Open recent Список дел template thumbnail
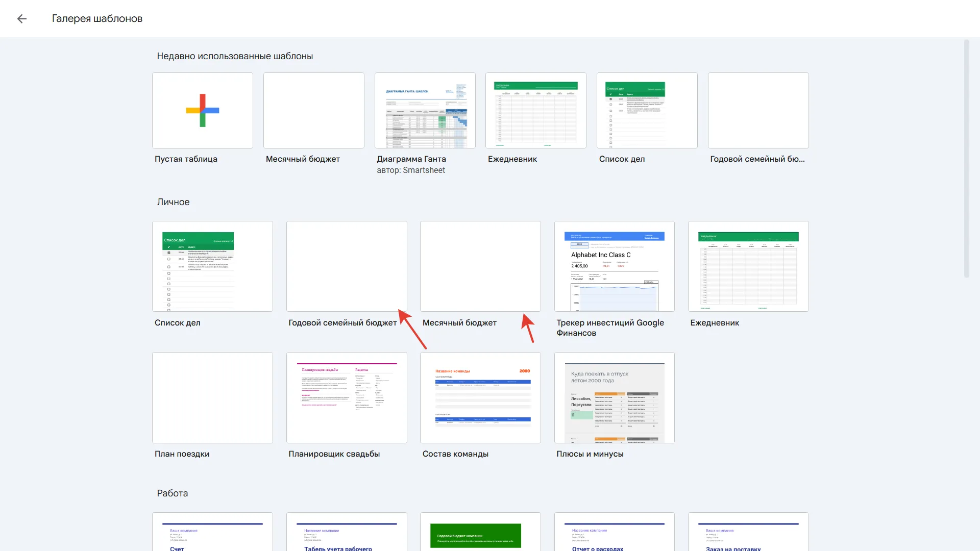Screen dimensions: 980x551 tap(647, 110)
